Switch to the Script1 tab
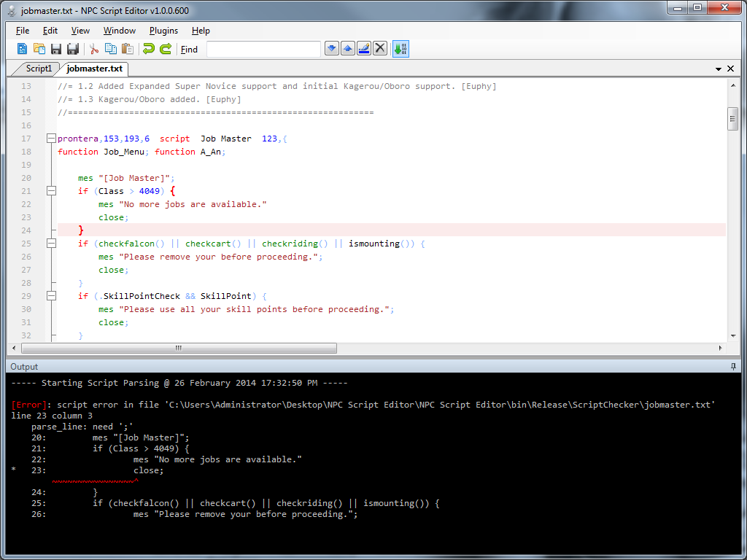This screenshot has height=560, width=747. tap(38, 69)
